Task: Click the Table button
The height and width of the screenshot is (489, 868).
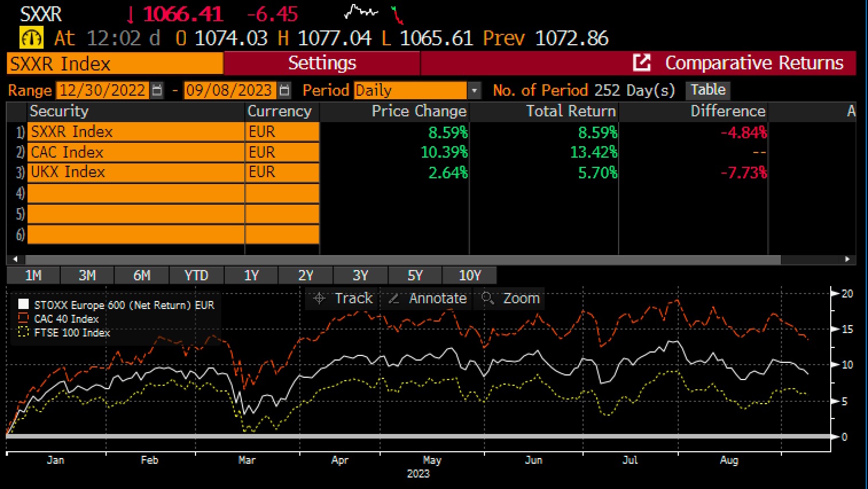Action: pyautogui.click(x=708, y=90)
